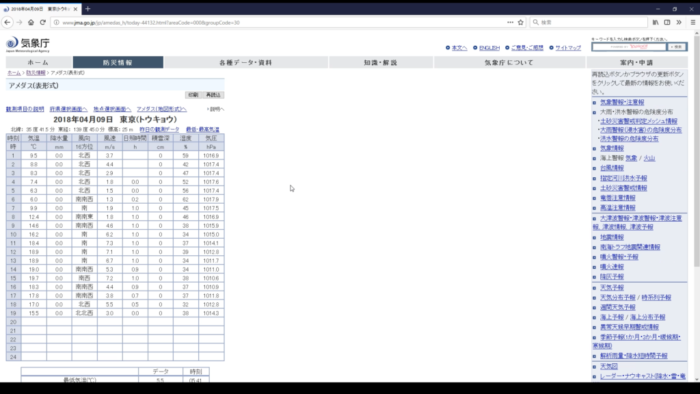Viewport: 700px width, 394px height.
Task: Open the 各種データ・資料 navigation tab
Action: [x=246, y=62]
